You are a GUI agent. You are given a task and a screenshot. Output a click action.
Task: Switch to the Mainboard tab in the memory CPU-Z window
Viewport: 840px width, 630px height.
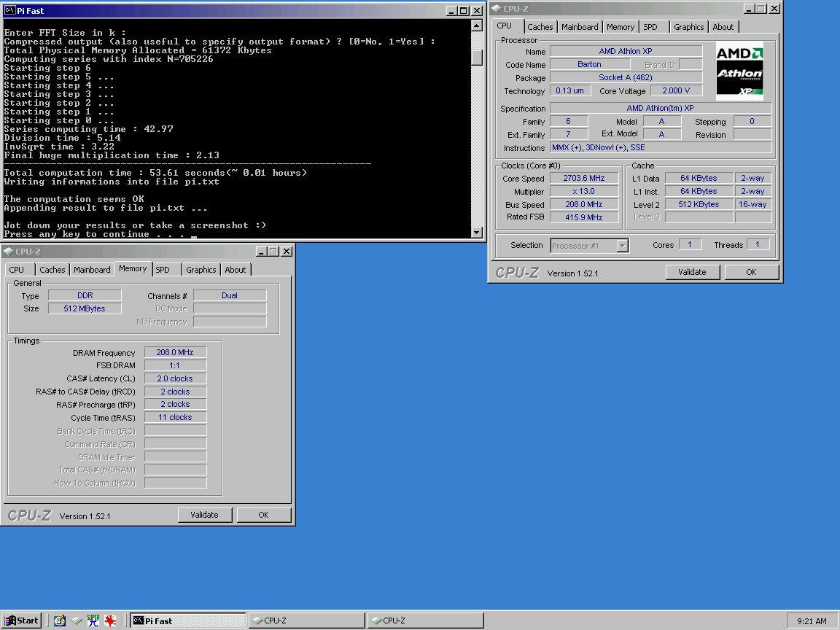coord(92,270)
